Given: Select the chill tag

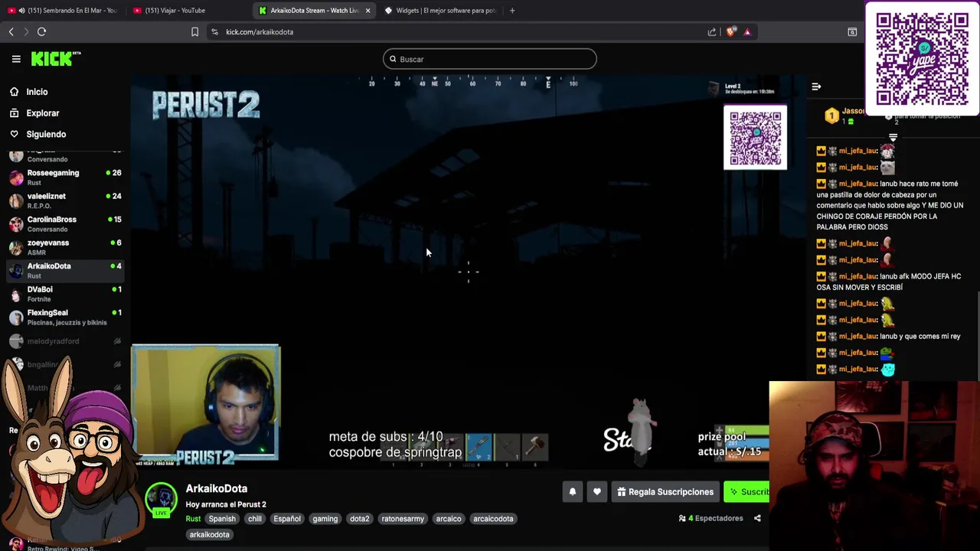Looking at the screenshot, I should (255, 519).
